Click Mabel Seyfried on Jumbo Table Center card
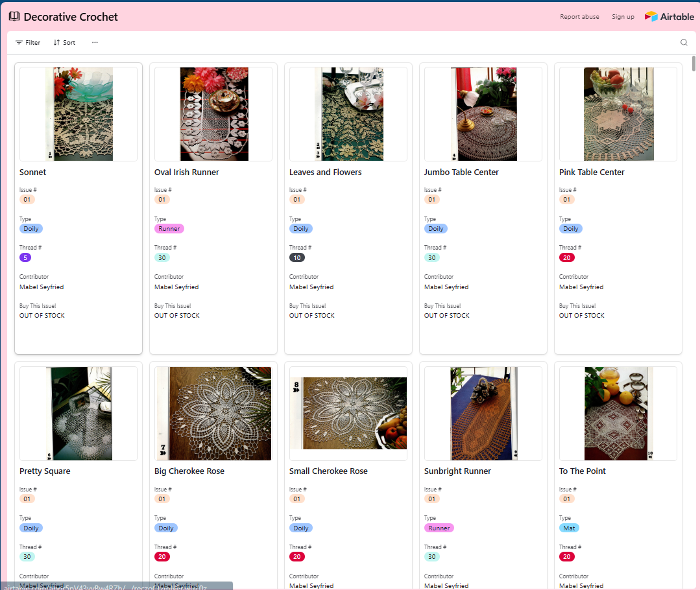This screenshot has height=590, width=700. (446, 287)
